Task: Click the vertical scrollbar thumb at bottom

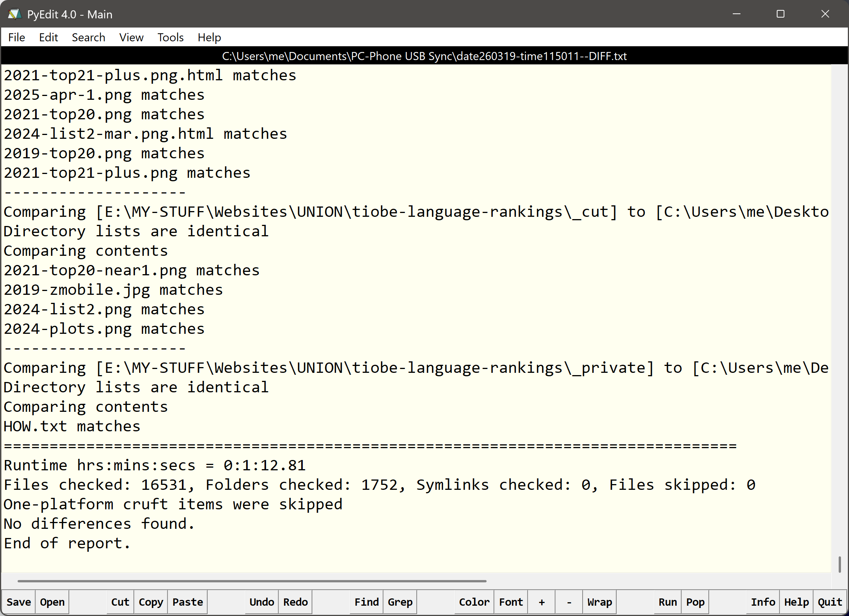Action: (x=839, y=564)
